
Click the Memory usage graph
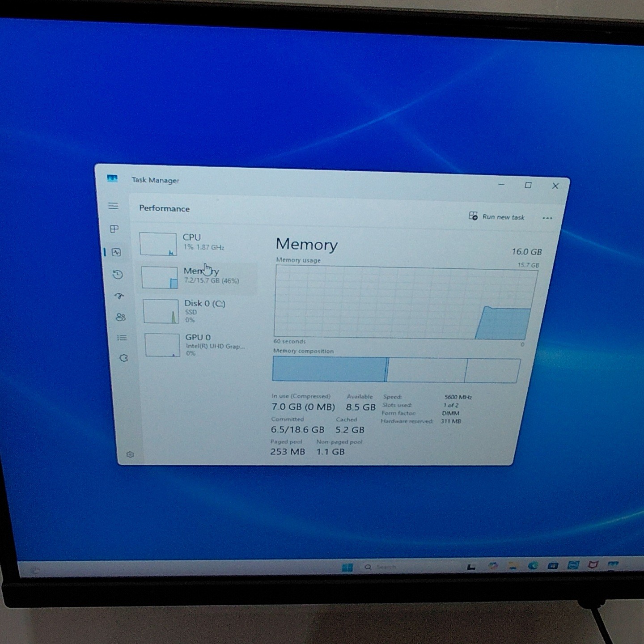405,302
